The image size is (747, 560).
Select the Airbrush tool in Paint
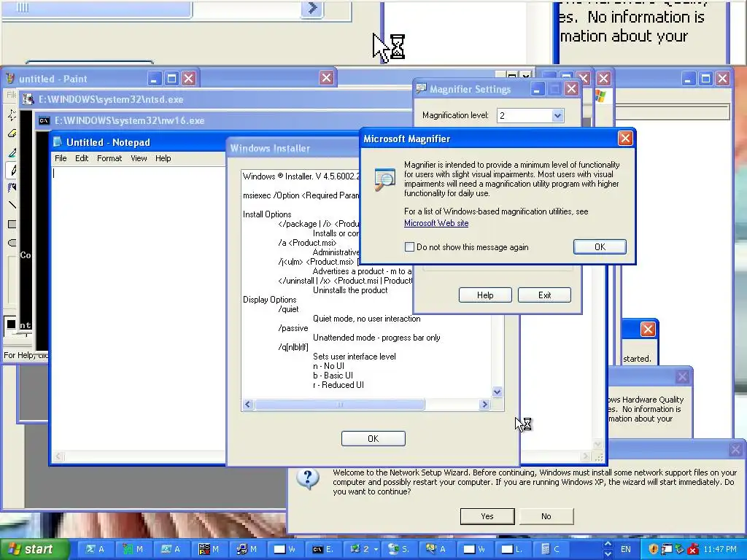(12, 187)
